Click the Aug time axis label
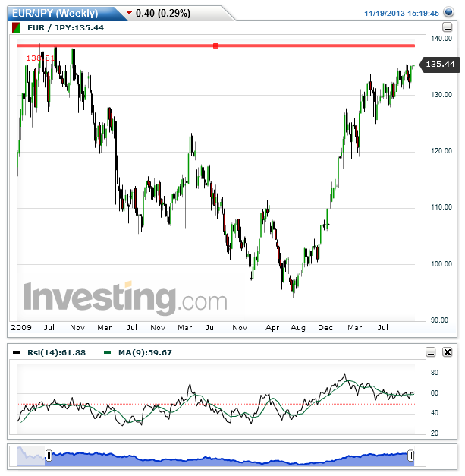This screenshot has width=465, height=476. [298, 328]
